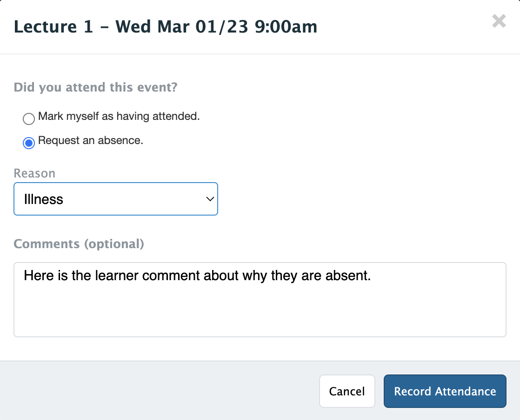Click the 'Mark myself as having attended.' label text
Screen dimensions: 520x420
[x=119, y=116]
